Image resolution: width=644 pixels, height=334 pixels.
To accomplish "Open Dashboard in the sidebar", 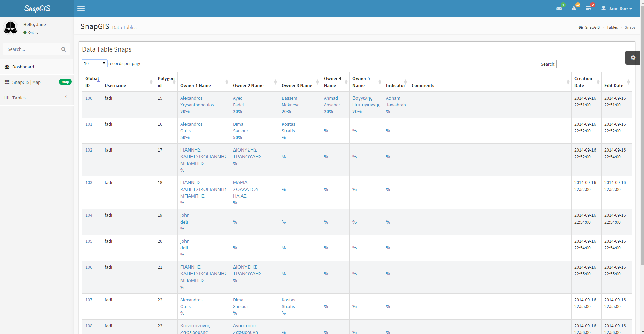I will click(x=37, y=67).
